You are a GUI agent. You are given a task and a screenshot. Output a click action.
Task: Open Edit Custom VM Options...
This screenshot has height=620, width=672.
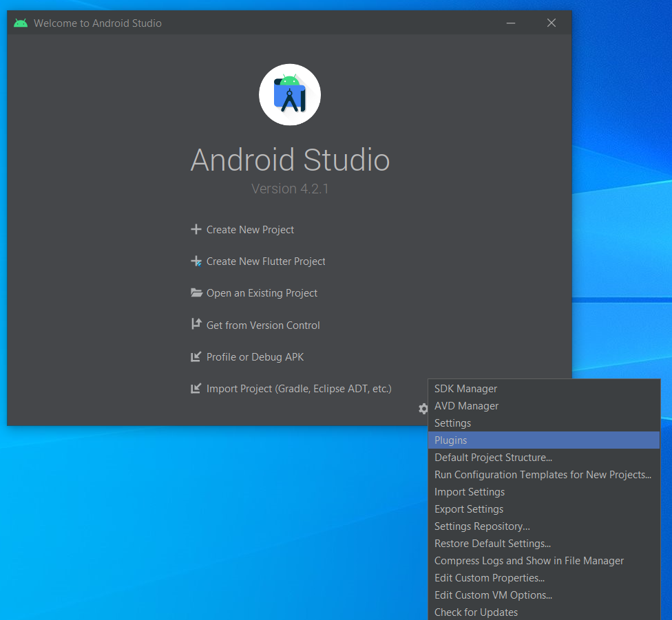544,595
